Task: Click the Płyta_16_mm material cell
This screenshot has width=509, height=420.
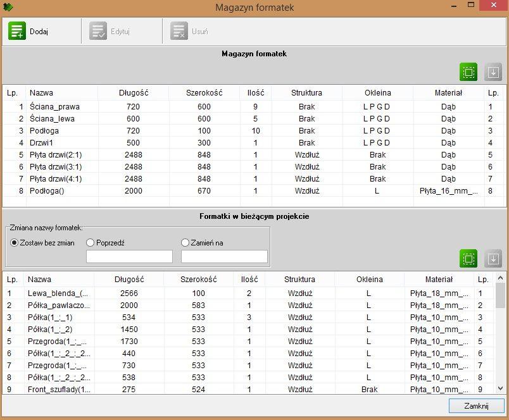Action: [449, 190]
